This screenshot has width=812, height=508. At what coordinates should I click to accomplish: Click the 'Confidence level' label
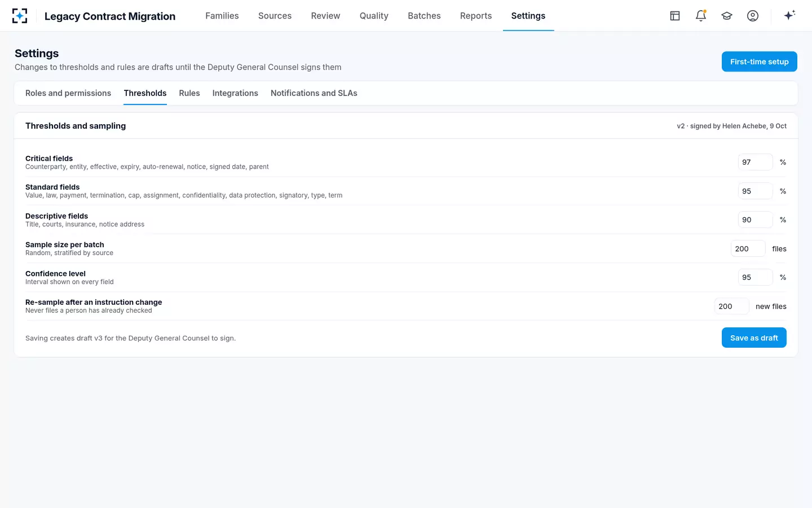55,274
